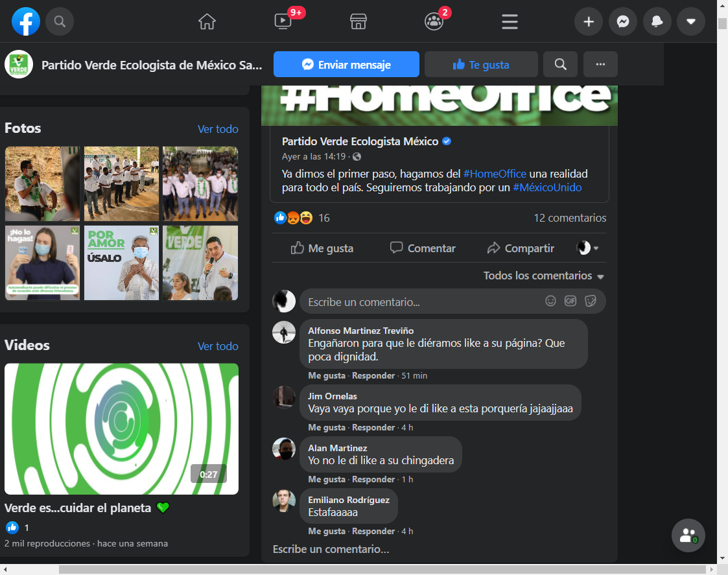728x575 pixels.
Task: Open the Facebook search icon in top bar
Action: coord(60,21)
